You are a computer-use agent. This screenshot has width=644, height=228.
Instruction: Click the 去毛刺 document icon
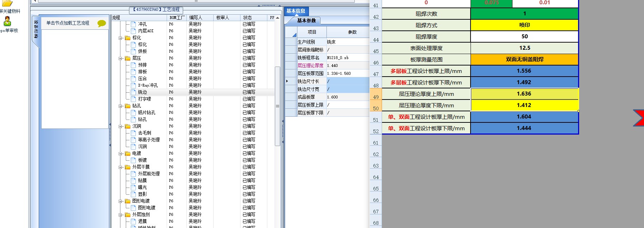tap(133, 133)
